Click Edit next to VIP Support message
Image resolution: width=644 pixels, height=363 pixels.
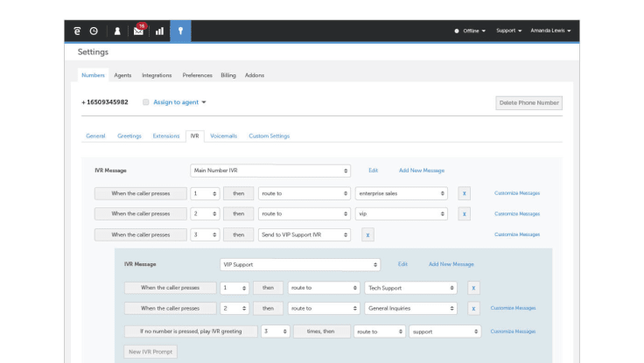click(x=402, y=264)
